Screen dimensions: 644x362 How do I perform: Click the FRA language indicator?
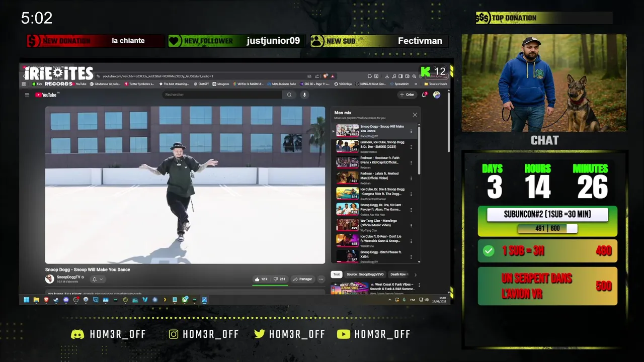[413, 300]
